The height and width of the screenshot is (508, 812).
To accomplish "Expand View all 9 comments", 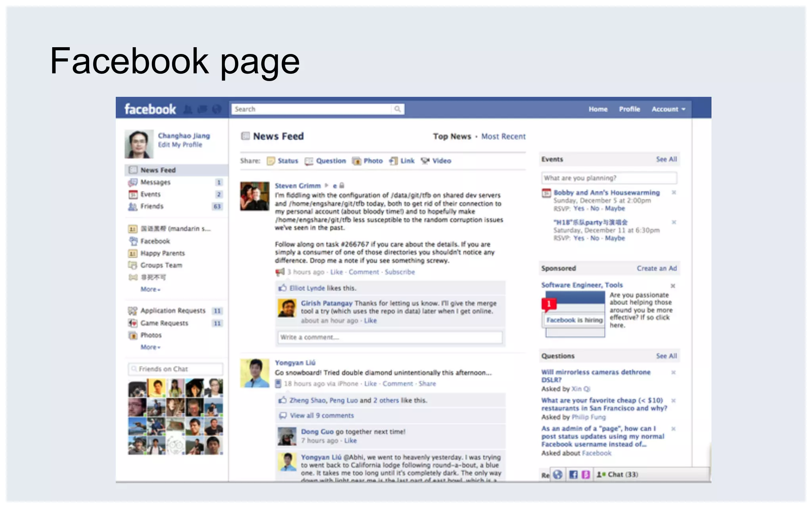I will 322,416.
